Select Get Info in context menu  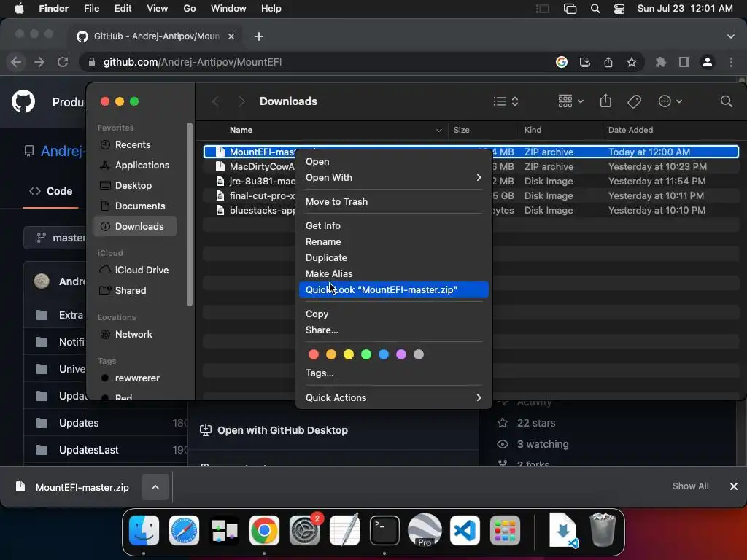[x=393, y=226]
